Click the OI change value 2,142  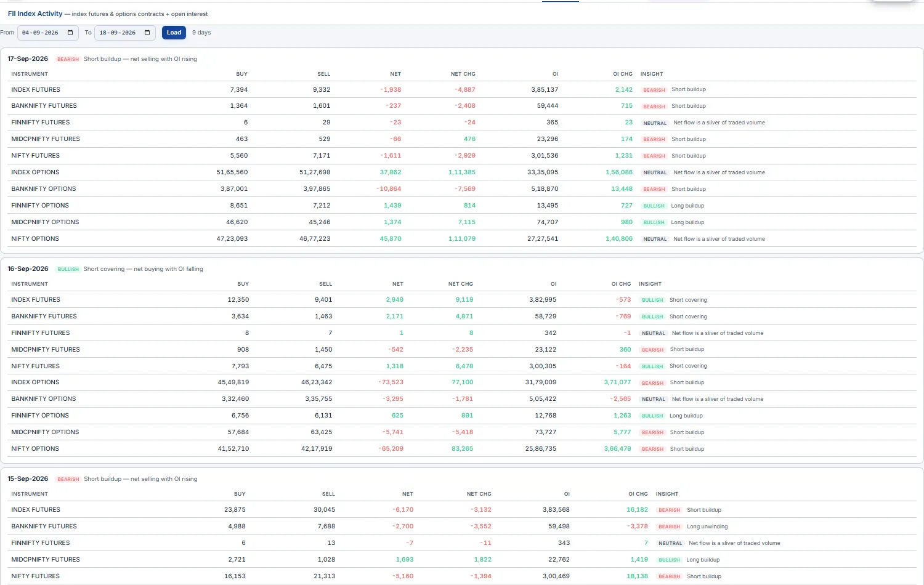tap(623, 90)
